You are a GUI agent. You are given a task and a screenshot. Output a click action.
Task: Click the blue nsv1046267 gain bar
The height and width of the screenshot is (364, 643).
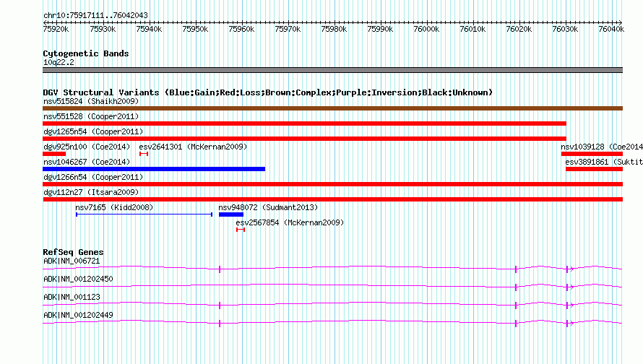[x=154, y=169]
